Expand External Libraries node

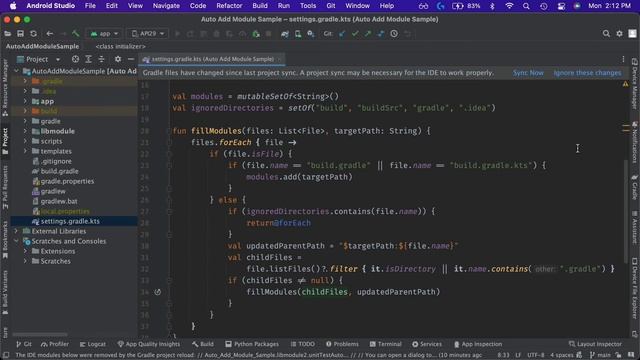pyautogui.click(x=16, y=231)
